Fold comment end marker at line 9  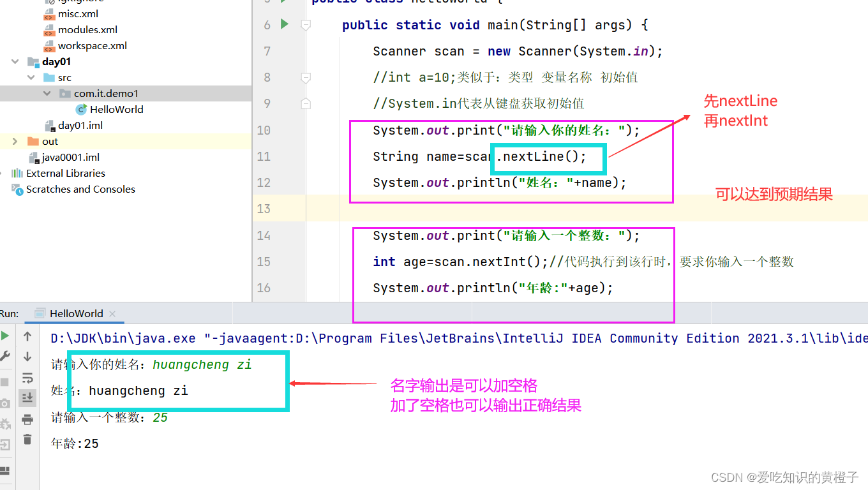coord(306,103)
